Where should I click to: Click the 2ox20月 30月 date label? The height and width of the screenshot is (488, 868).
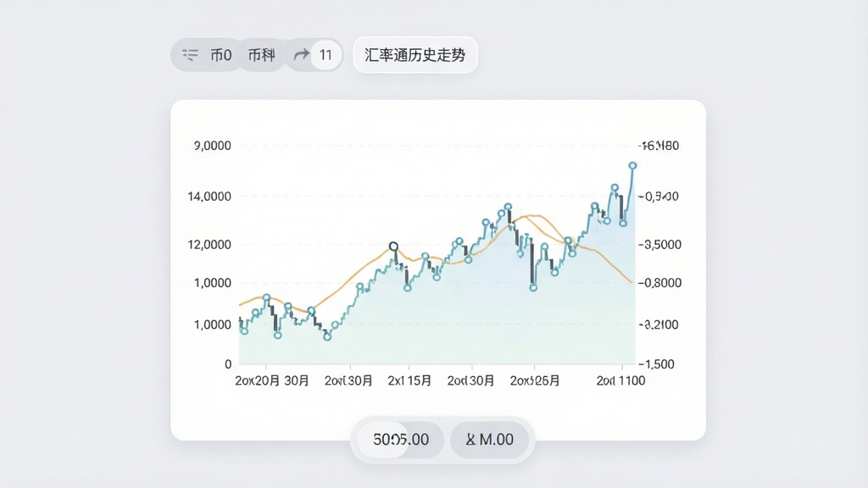272,380
